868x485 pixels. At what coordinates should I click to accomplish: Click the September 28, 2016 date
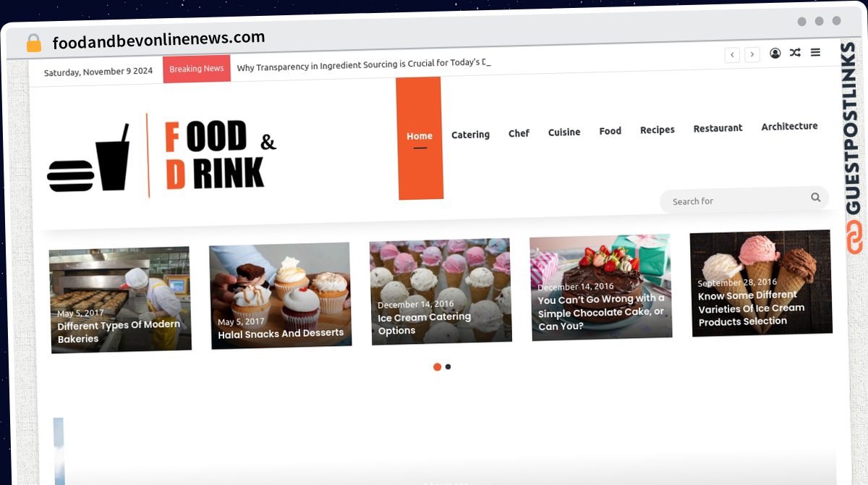click(x=737, y=282)
